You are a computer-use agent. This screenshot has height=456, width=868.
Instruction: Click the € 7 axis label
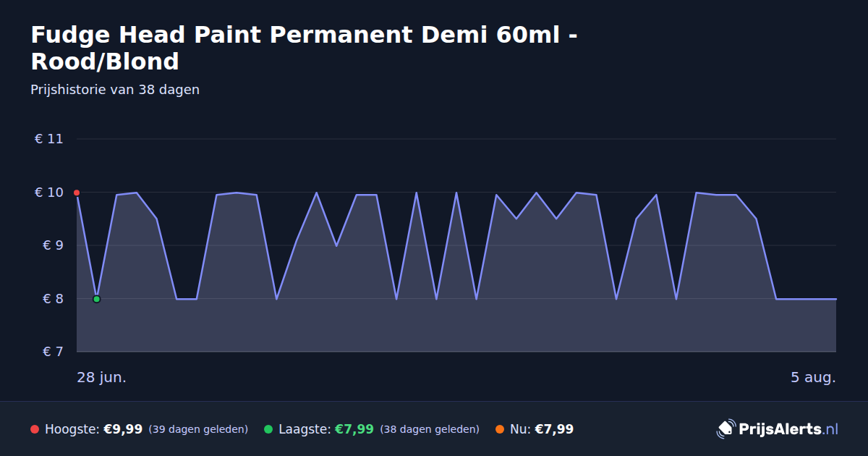pos(48,352)
